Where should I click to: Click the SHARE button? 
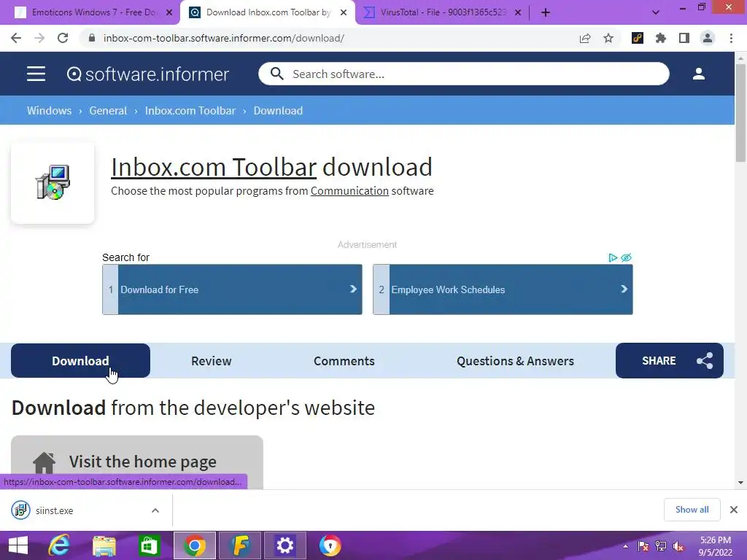670,360
